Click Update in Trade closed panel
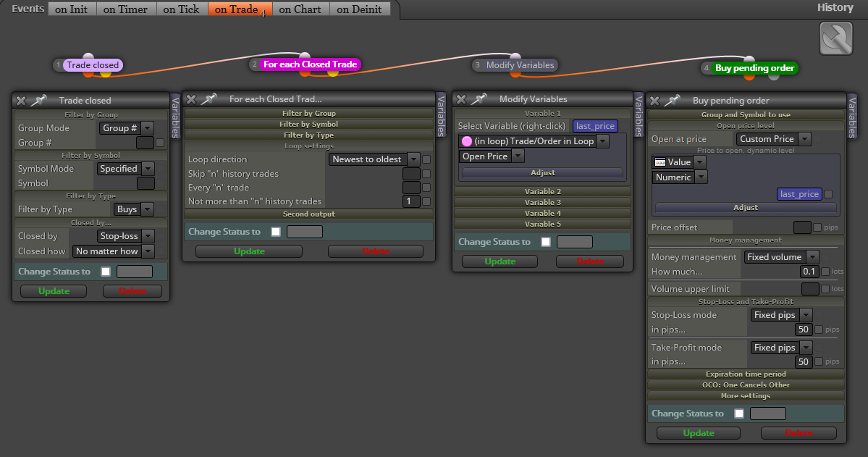This screenshot has height=457, width=868. [54, 291]
